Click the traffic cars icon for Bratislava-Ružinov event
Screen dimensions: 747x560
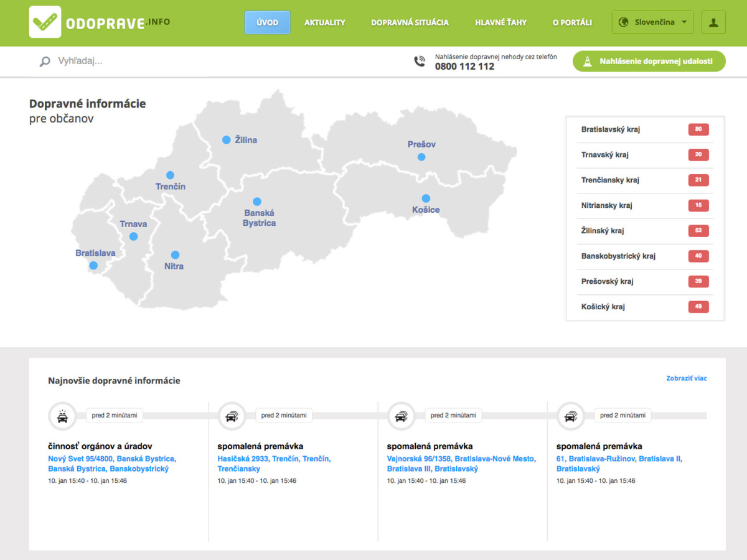(x=570, y=416)
